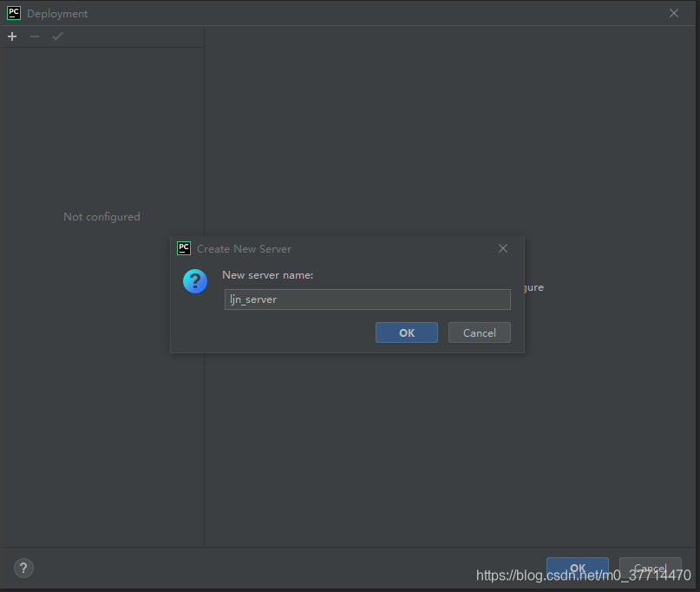Click Cancel at the bottom of Deployment window
Screen dimensions: 700x592
tap(651, 569)
